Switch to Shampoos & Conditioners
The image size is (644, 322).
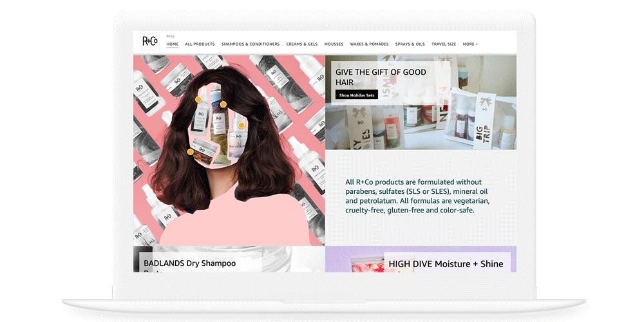251,44
